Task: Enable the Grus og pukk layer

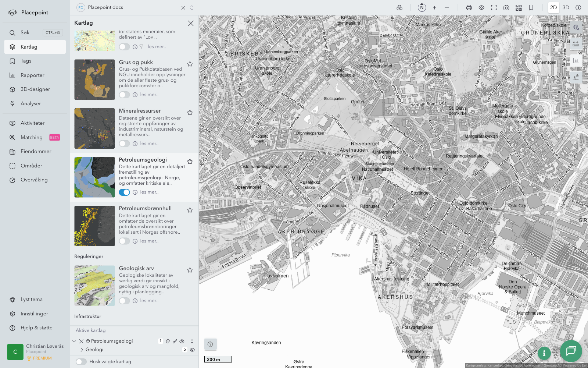Action: [x=124, y=95]
